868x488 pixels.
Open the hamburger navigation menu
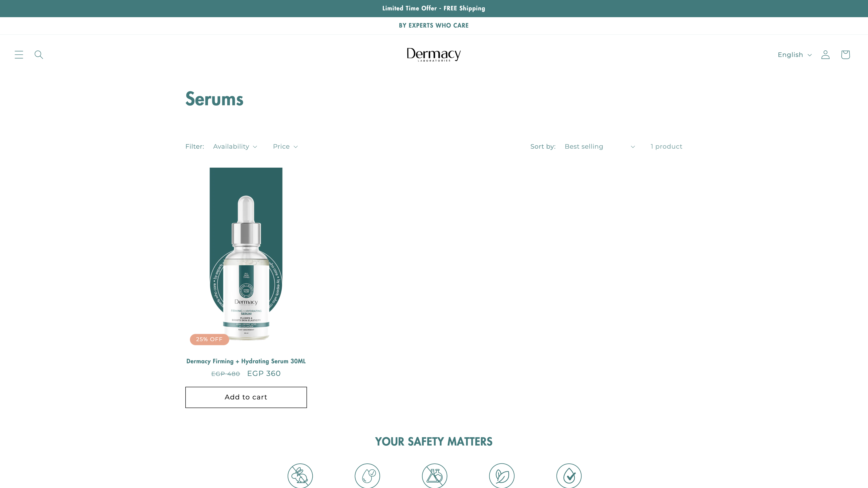[19, 54]
